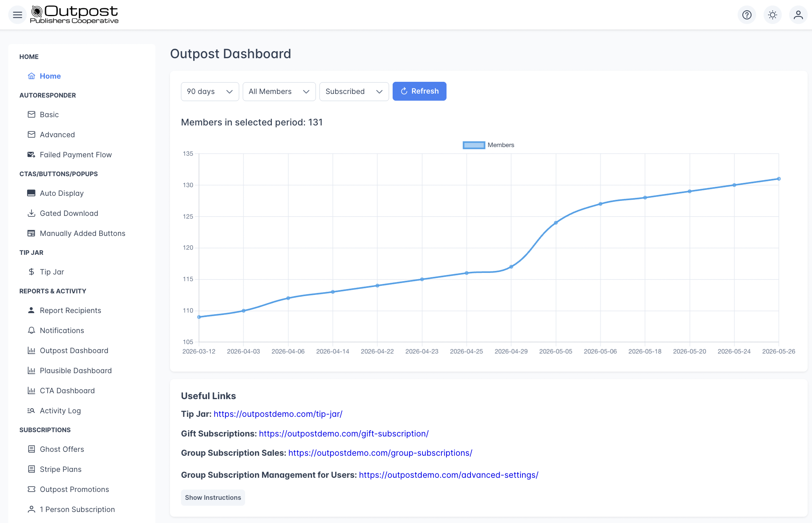Viewport: 812px width, 523px height.
Task: Click the 'REPORTS & ACTIVITY' section header
Action: pos(53,291)
